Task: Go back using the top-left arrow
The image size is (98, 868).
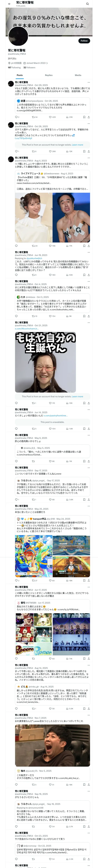Action: point(9,4)
